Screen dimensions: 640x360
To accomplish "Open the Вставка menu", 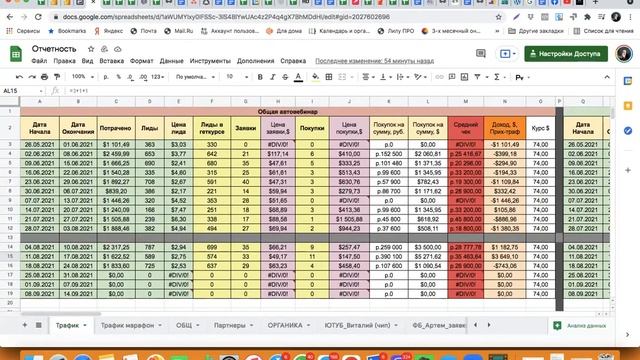I will coord(111,61).
